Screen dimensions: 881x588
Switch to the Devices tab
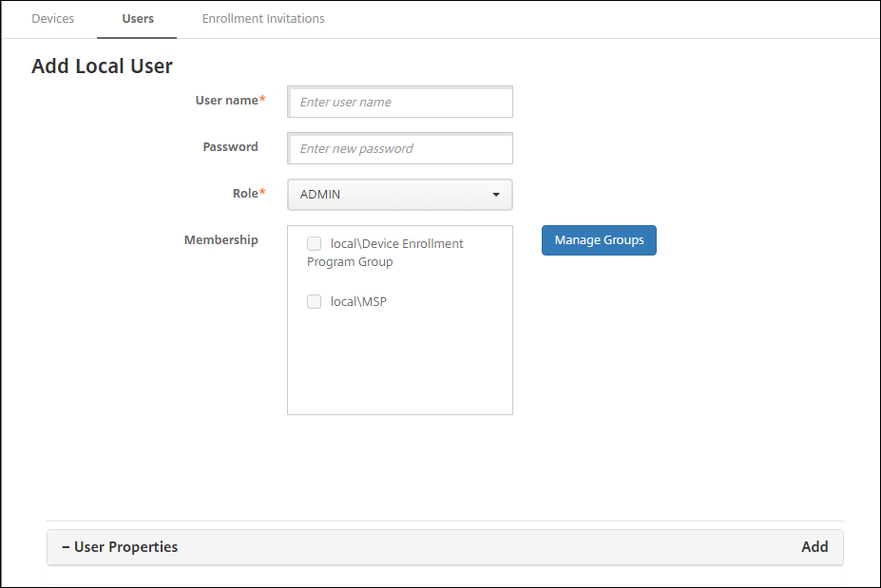coord(52,19)
